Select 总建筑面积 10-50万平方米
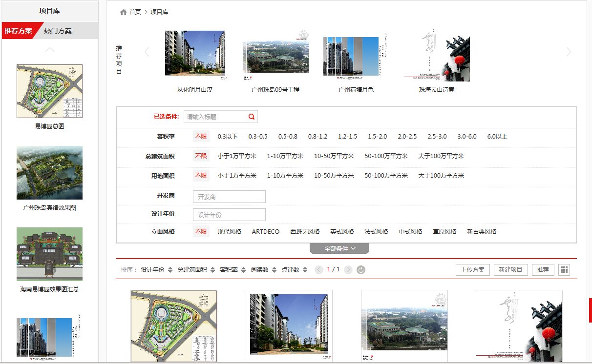This screenshot has height=364, width=592. (x=334, y=156)
